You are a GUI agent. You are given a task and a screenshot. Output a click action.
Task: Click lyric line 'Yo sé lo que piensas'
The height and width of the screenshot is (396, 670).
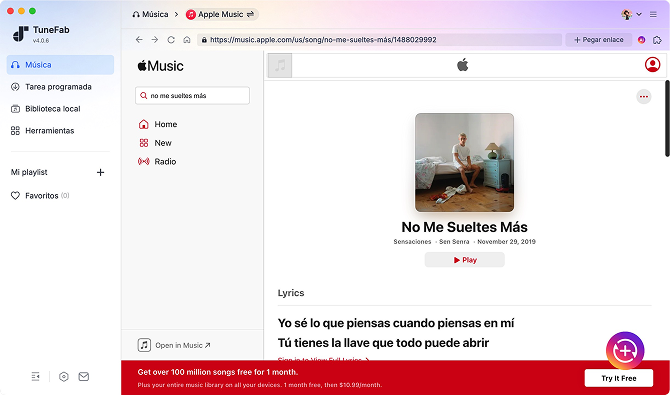(x=396, y=323)
